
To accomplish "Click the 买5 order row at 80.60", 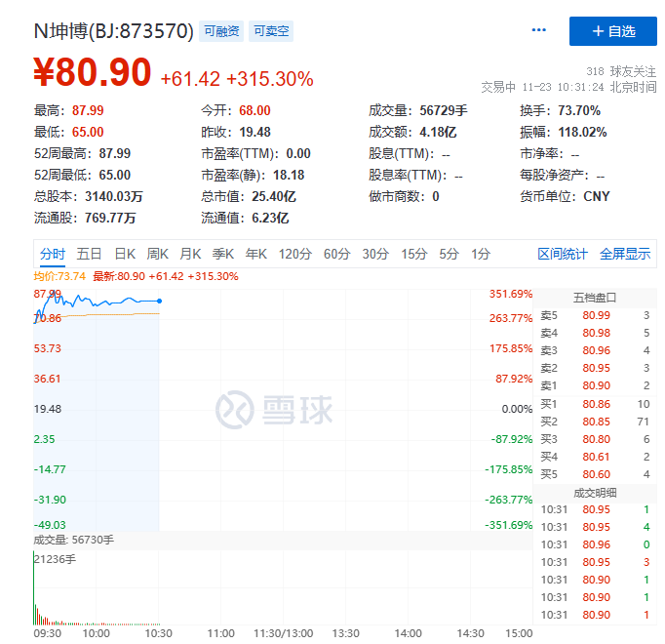I will (595, 474).
